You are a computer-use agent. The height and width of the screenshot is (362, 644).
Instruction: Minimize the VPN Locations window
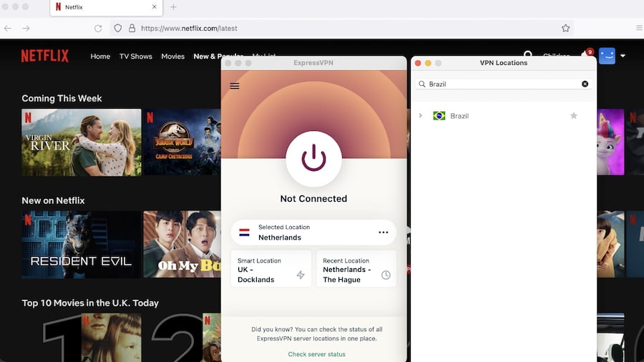pyautogui.click(x=428, y=63)
